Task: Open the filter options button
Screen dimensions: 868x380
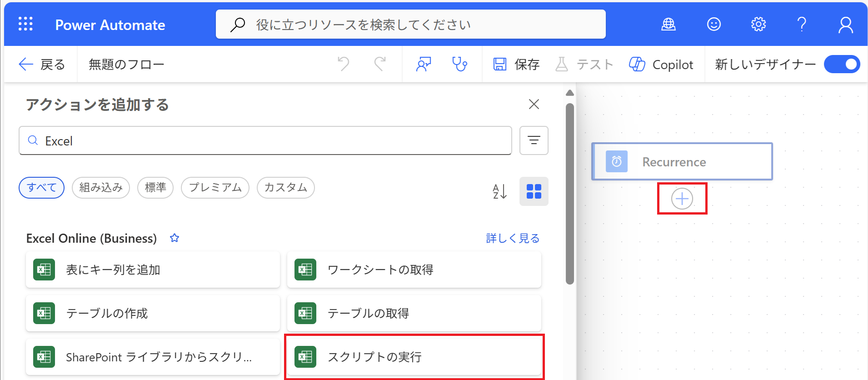Action: click(534, 140)
